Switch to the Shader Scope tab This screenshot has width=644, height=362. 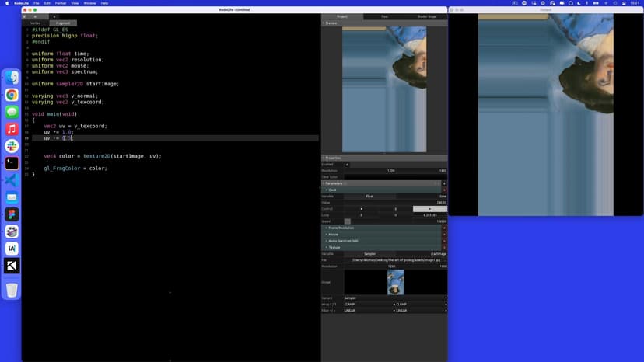[427, 16]
